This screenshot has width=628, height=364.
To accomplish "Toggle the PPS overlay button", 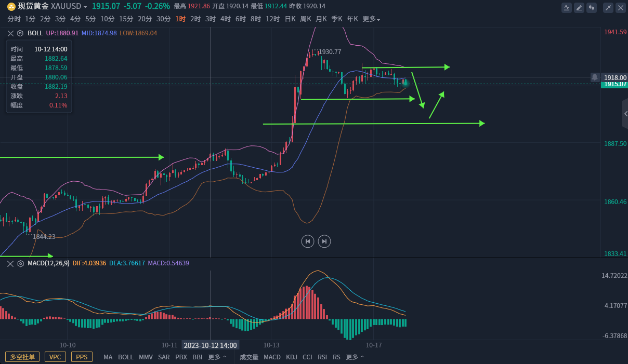I will pyautogui.click(x=82, y=357).
